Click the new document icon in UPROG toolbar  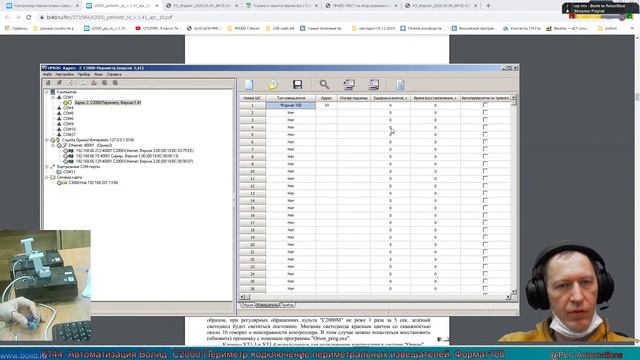coord(249,84)
